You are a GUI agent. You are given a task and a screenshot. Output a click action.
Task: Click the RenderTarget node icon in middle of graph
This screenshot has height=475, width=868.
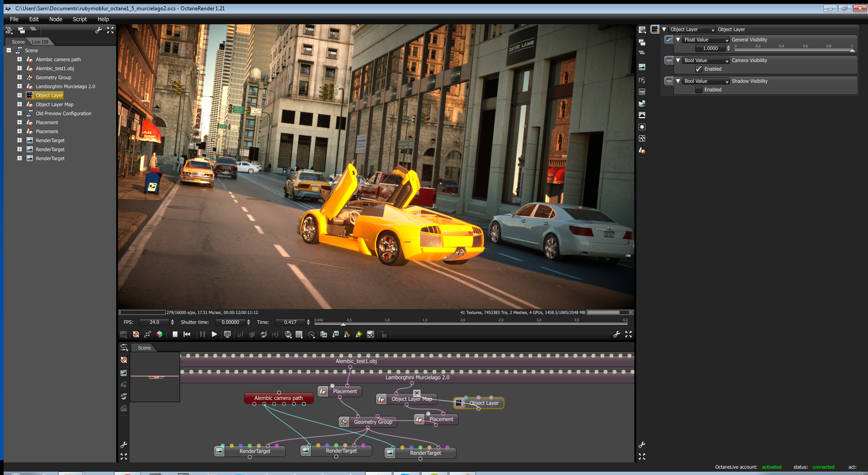[x=306, y=451]
